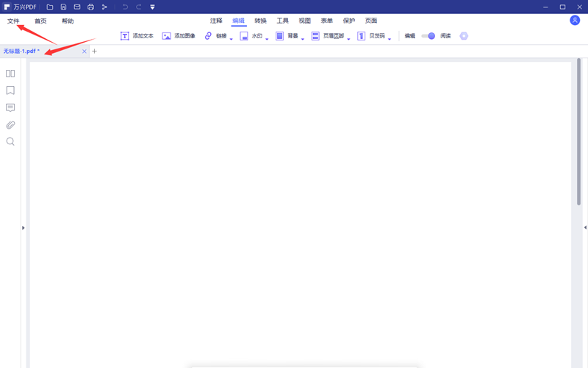Toggle the edit/read (编辑/阅读) mode switch
This screenshot has height=368, width=588.
(x=428, y=36)
